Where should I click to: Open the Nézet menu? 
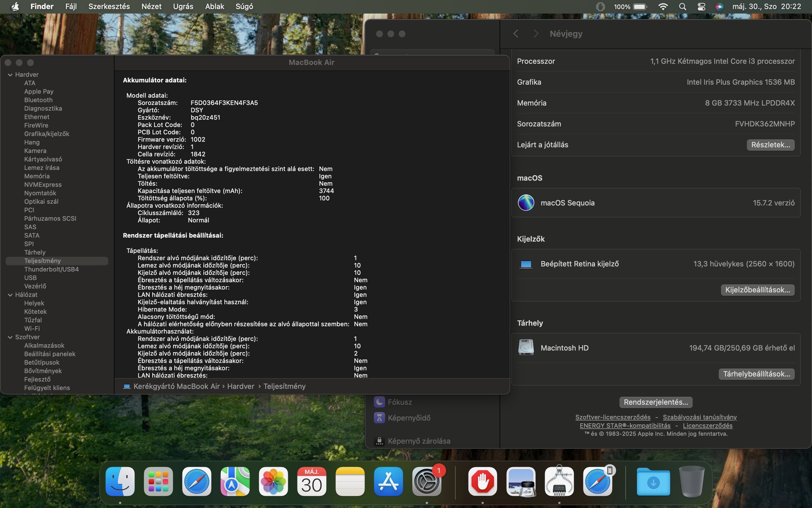coord(151,6)
